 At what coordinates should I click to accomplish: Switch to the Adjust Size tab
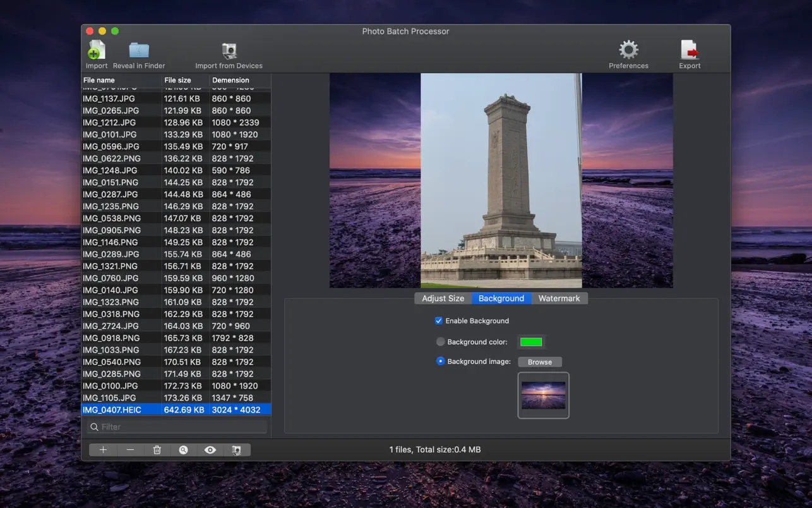443,298
